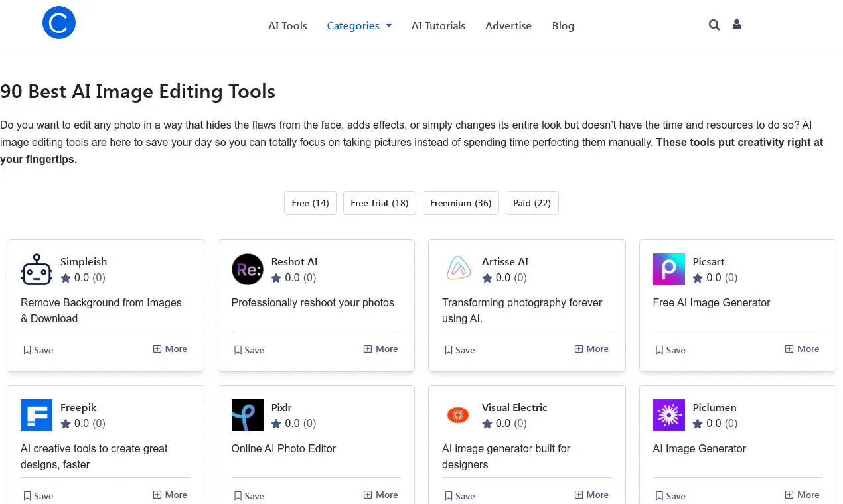Viewport: 843px width, 504px height.
Task: Open the Artisse AI title link
Action: point(505,262)
